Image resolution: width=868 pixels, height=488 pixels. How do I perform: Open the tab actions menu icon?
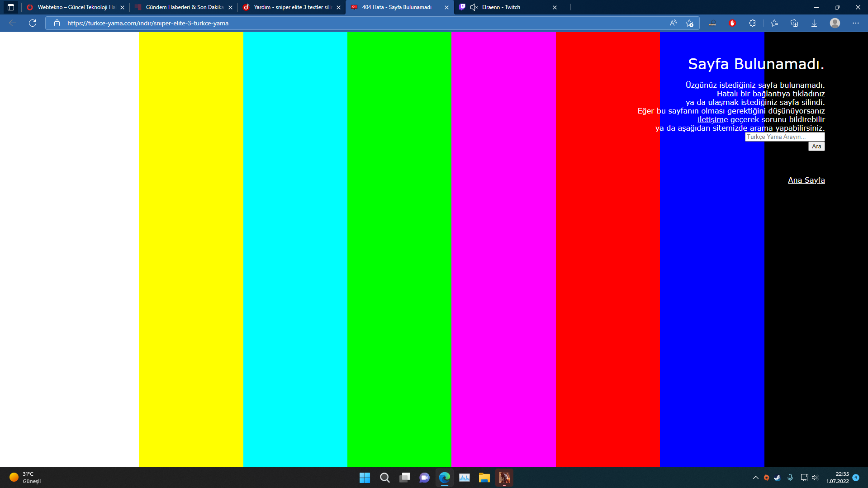pyautogui.click(x=11, y=7)
